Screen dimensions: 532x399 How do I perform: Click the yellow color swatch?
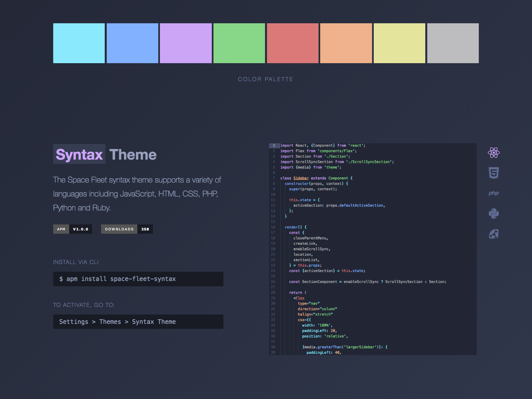coord(399,43)
